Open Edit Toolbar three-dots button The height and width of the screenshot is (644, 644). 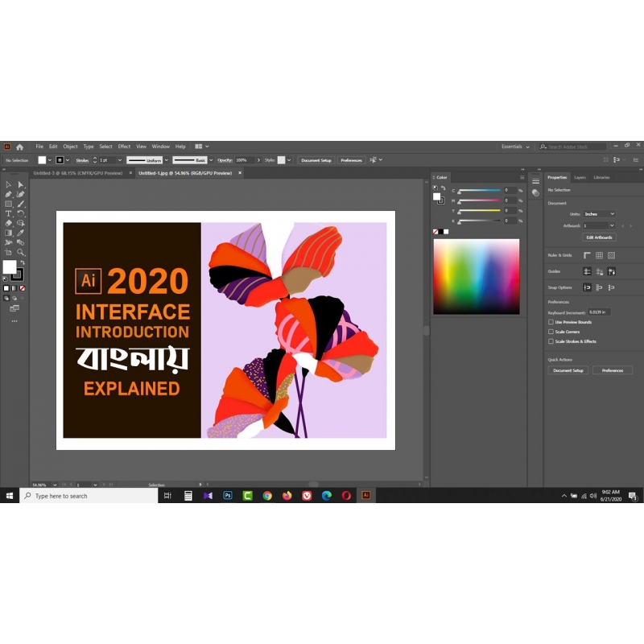[14, 321]
